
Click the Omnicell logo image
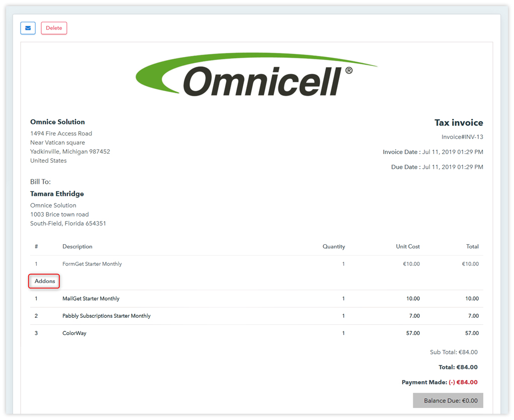pyautogui.click(x=256, y=75)
